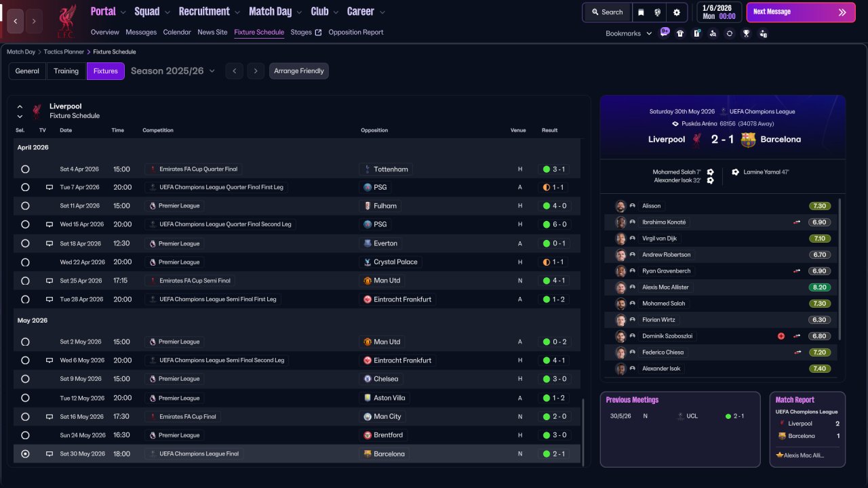Click Alisson's player portrait
This screenshot has width=868, height=488.
[x=620, y=206]
